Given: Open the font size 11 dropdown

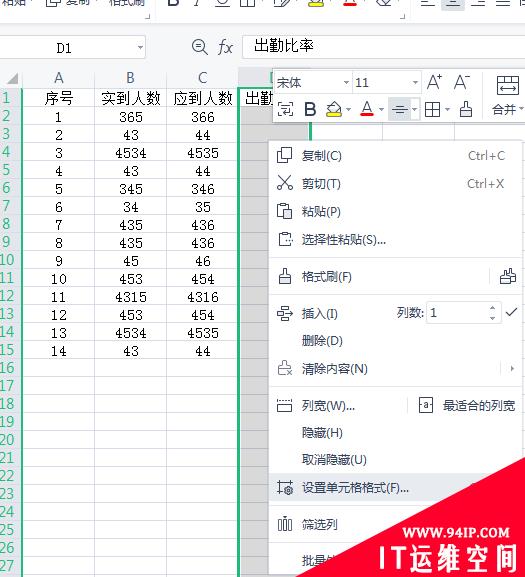Looking at the screenshot, I should (415, 82).
